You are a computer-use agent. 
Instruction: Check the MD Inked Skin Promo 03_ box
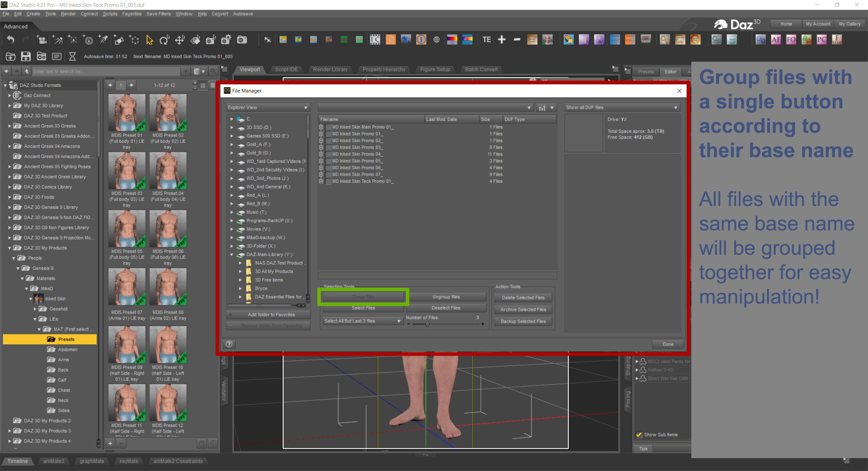328,147
